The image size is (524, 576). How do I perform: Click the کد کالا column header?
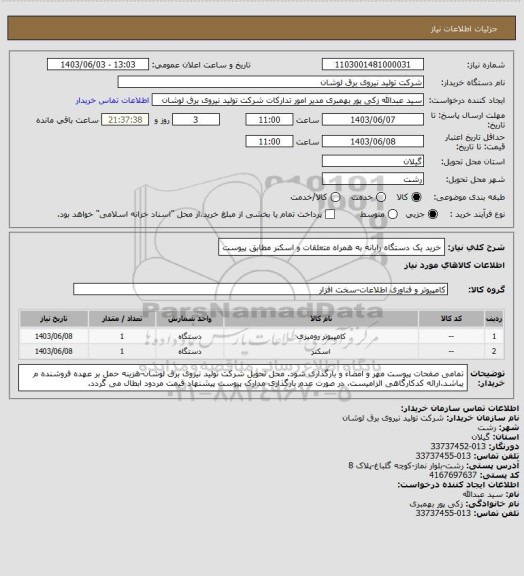(x=451, y=318)
